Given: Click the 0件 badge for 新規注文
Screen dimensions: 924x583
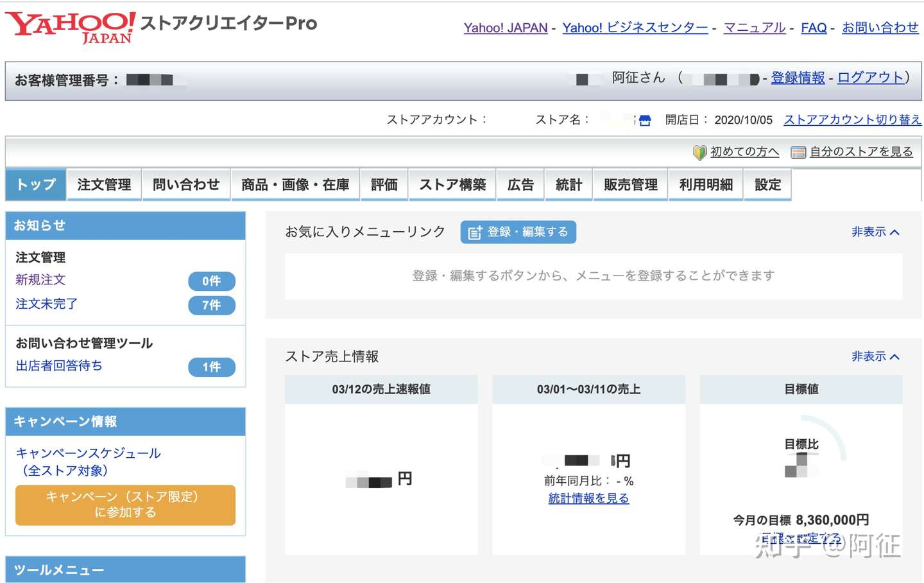Looking at the screenshot, I should pos(212,281).
